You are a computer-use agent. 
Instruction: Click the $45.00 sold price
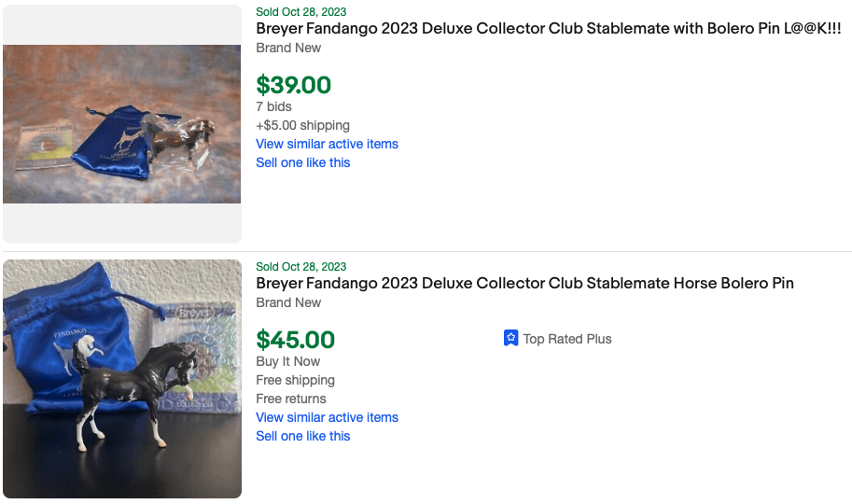click(x=296, y=340)
